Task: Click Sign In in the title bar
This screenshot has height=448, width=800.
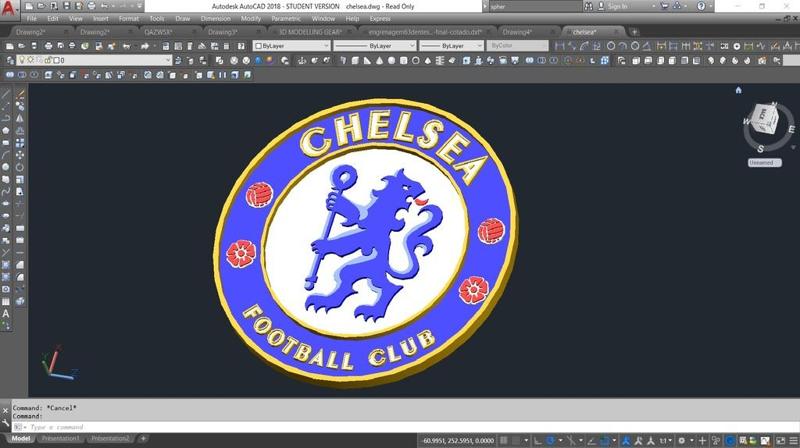Action: click(x=617, y=6)
